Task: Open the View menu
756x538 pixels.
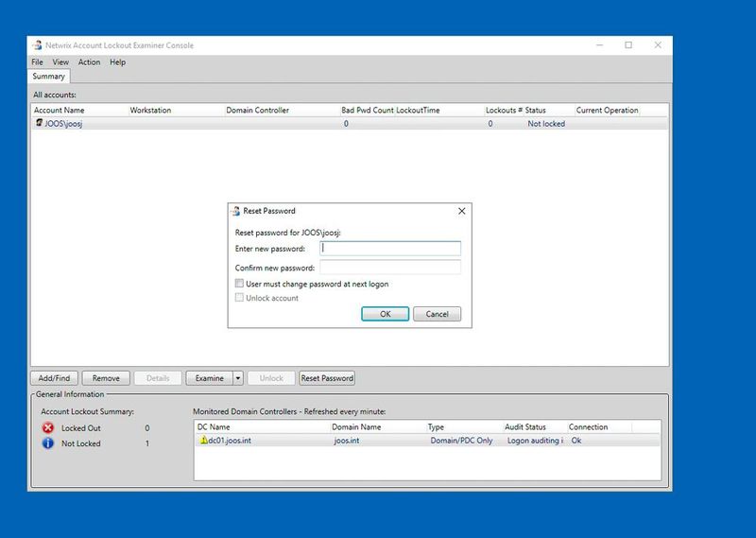Action: [60, 61]
